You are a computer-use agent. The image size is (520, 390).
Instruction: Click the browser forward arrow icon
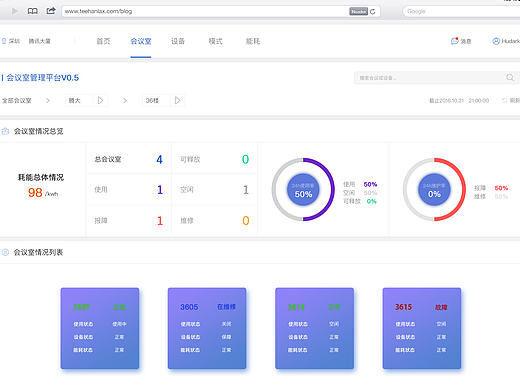15,11
